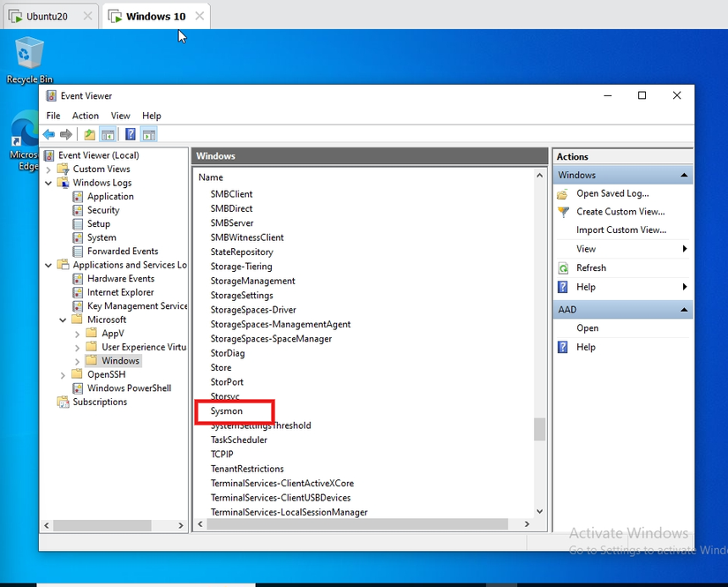Click the Forward arrow toolbar icon
The height and width of the screenshot is (587, 728).
(66, 135)
